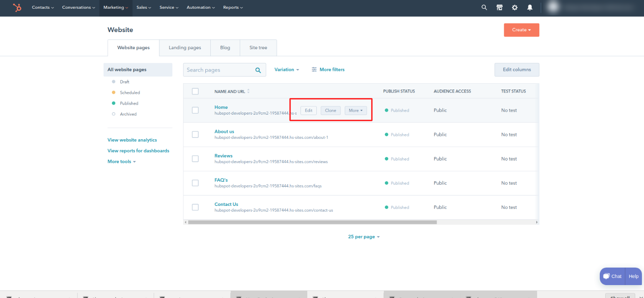Open the notifications bell
644x298 pixels.
(x=530, y=8)
